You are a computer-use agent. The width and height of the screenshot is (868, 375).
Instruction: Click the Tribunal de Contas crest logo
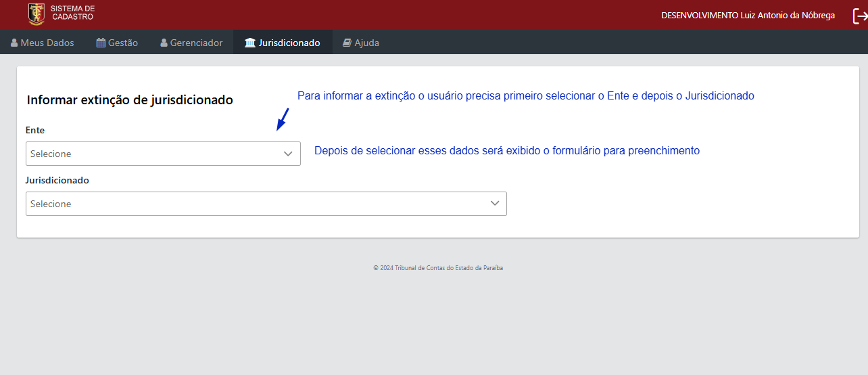[x=37, y=14]
